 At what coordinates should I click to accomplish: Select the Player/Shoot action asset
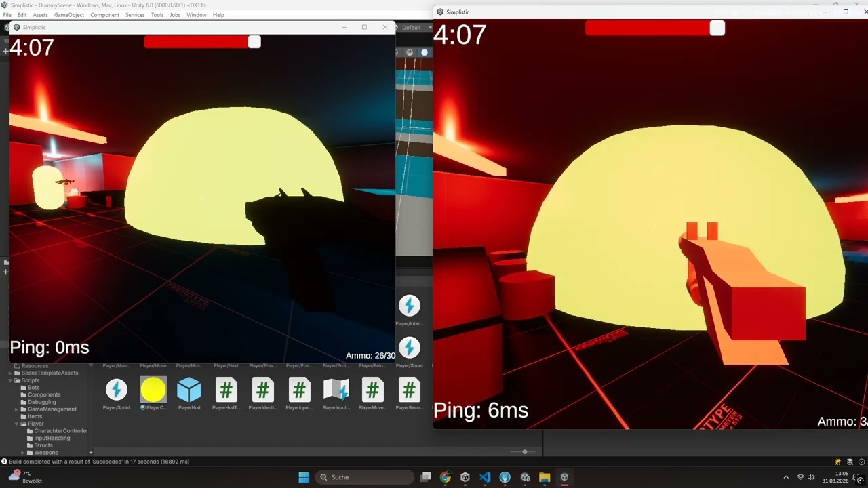409,352
